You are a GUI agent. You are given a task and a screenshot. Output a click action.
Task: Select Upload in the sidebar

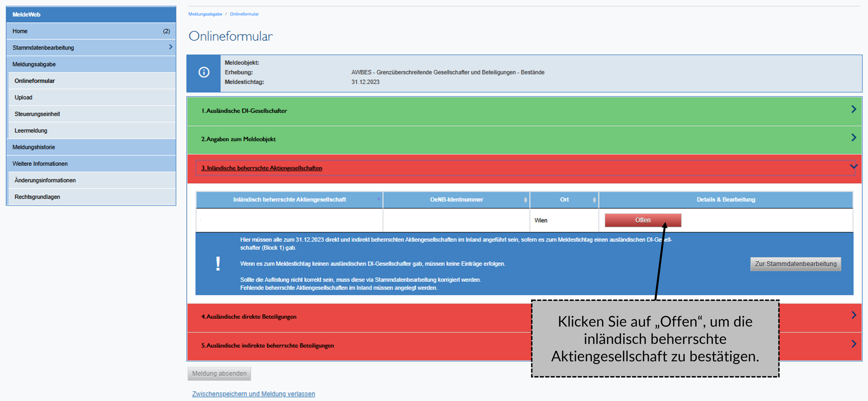tap(24, 97)
